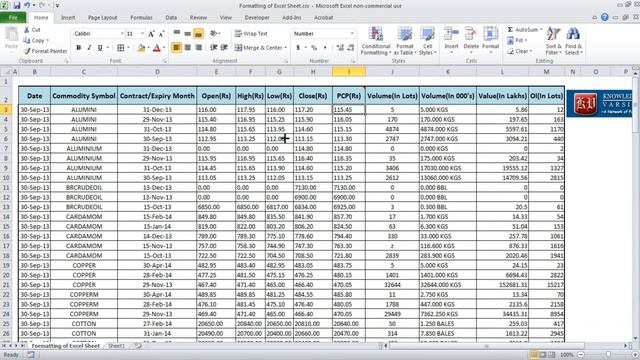The height and width of the screenshot is (360, 640).
Task: Toggle Italic formatting
Action: (89, 48)
